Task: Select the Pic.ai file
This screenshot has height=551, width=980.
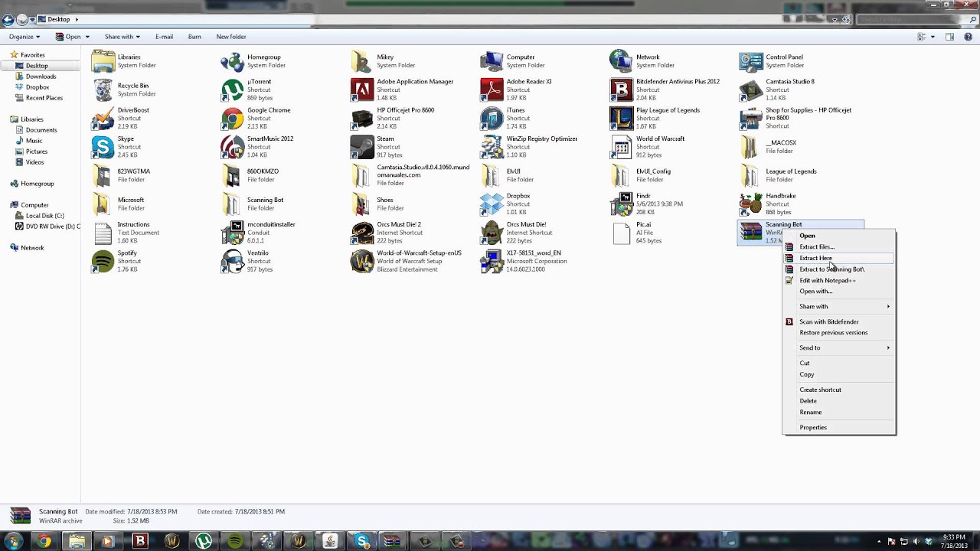Action: (x=622, y=233)
